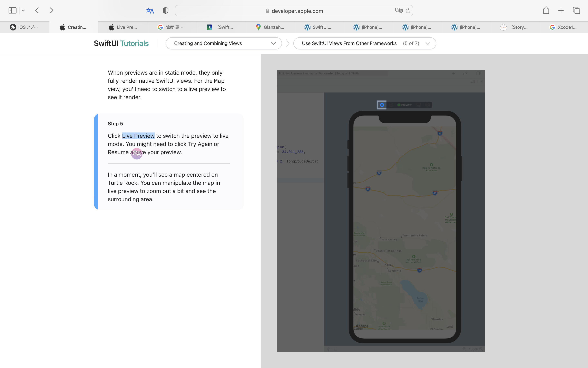The image size is (588, 368).
Task: Switch to the Glanzeh... maps tab
Action: click(270, 27)
